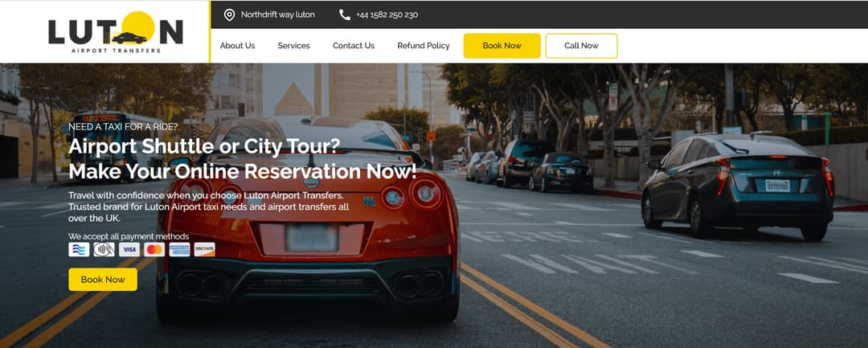The height and width of the screenshot is (348, 868).
Task: Click the location pin icon
Action: click(x=229, y=15)
